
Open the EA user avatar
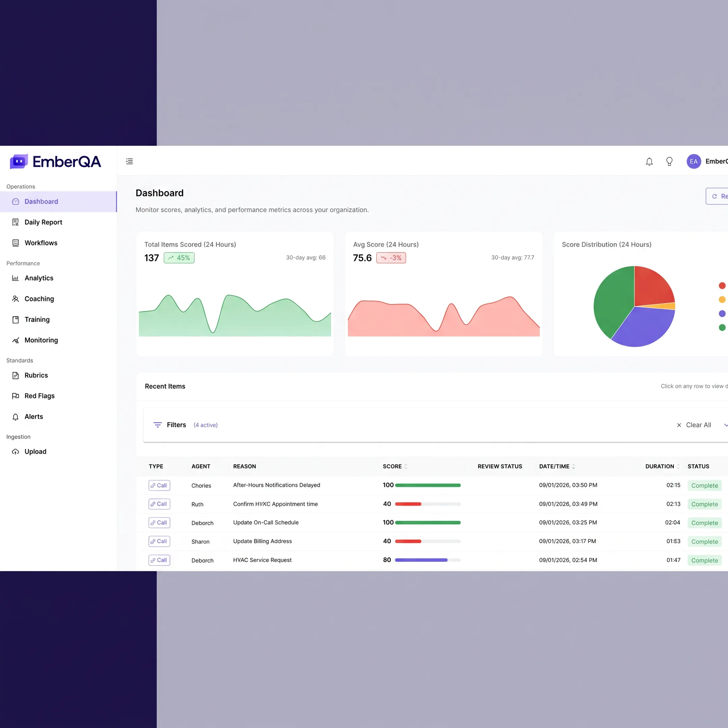694,161
